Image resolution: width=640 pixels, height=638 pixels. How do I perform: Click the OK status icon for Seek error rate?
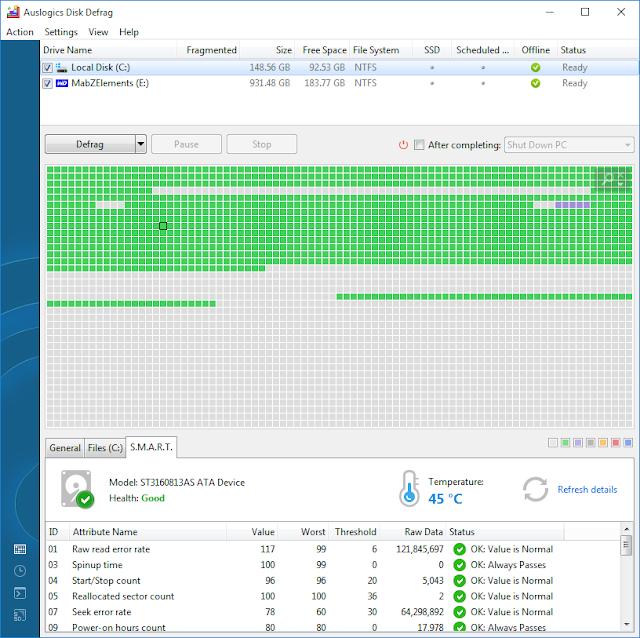tap(460, 612)
